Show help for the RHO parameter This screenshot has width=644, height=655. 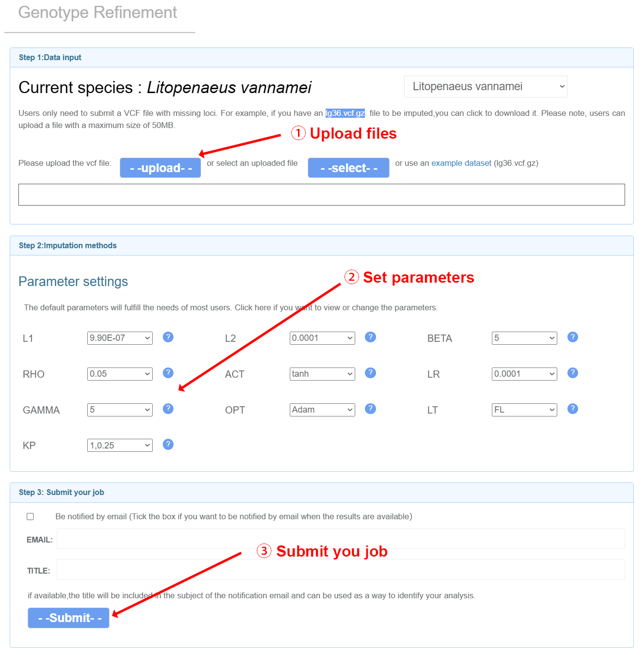168,373
